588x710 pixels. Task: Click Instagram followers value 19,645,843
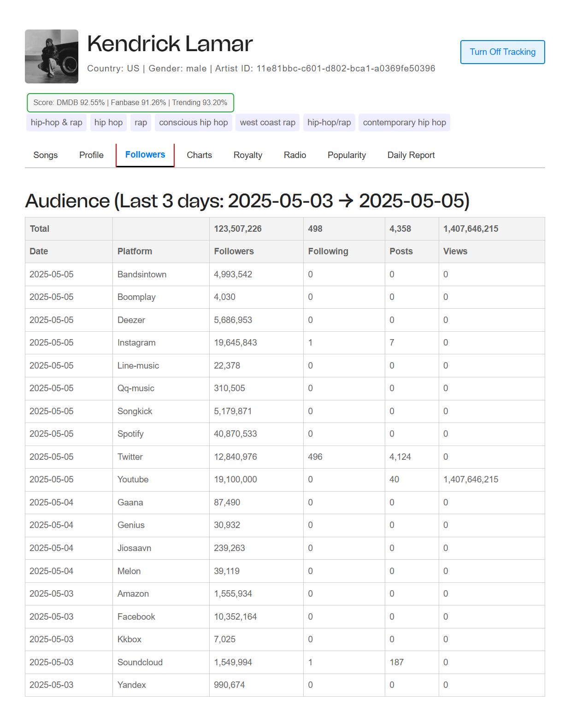coord(235,343)
